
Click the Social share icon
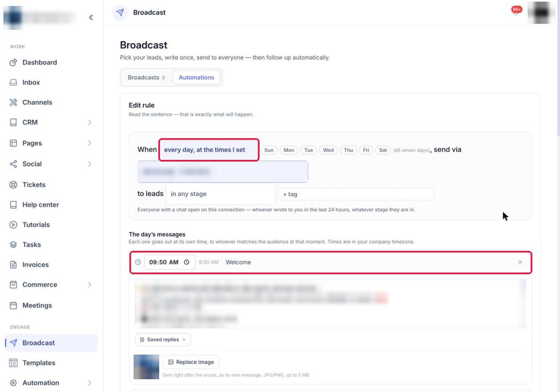click(13, 164)
